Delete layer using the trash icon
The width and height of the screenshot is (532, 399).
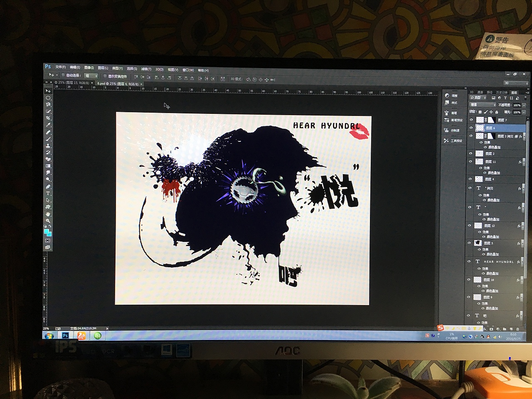tap(517, 329)
